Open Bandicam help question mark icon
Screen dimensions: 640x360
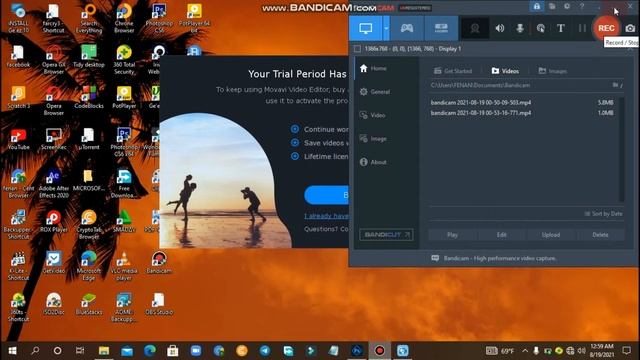[x=582, y=7]
